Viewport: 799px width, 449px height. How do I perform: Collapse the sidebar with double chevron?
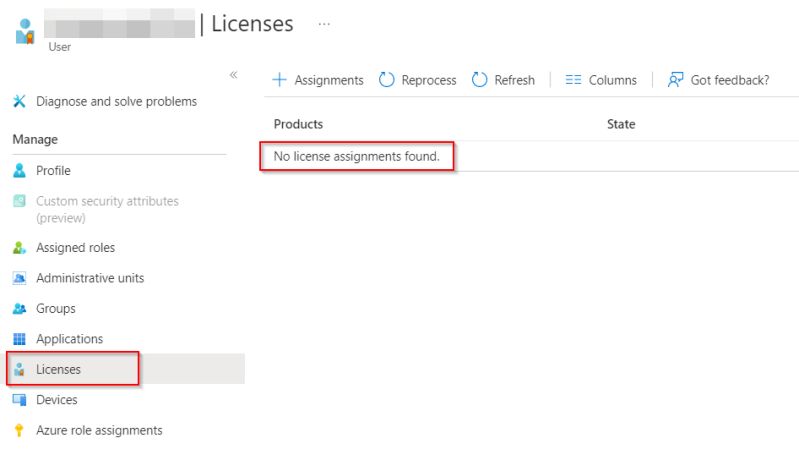click(x=233, y=75)
